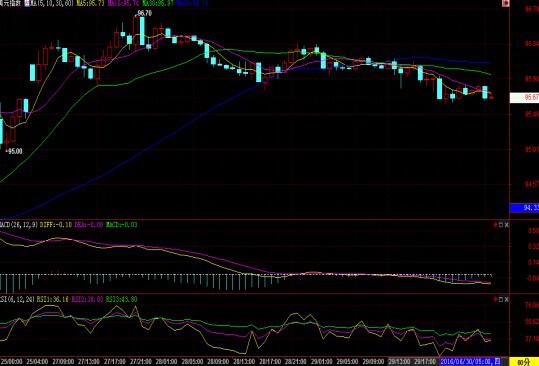Click the green MACD value in MACD header

122,225
